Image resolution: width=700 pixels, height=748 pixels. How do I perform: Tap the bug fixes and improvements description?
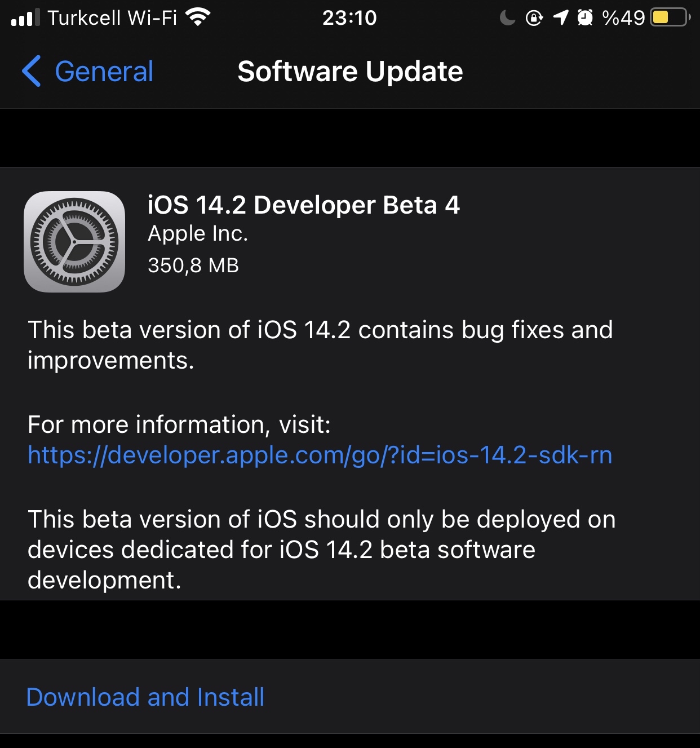click(320, 345)
